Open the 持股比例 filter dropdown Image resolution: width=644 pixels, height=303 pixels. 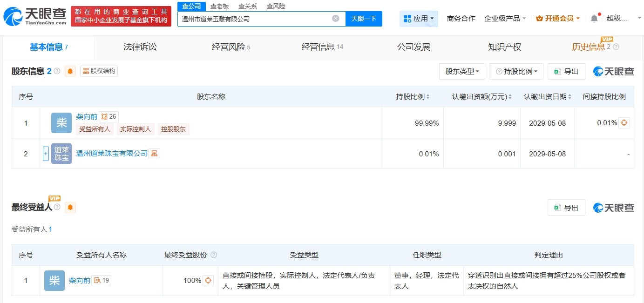point(516,71)
